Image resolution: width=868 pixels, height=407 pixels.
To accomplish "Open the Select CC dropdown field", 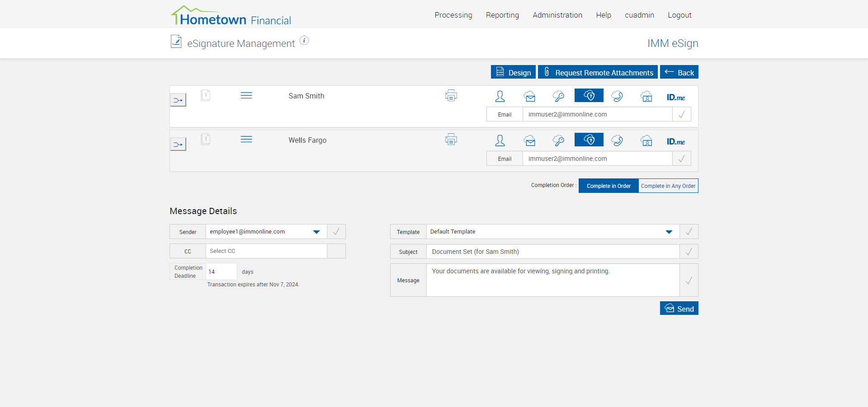I will point(266,251).
